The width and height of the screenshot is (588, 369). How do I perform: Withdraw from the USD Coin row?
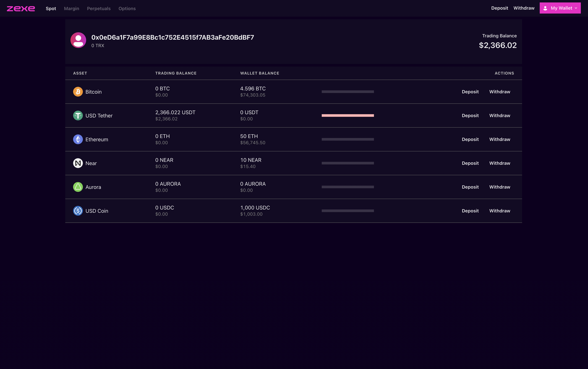tap(500, 211)
